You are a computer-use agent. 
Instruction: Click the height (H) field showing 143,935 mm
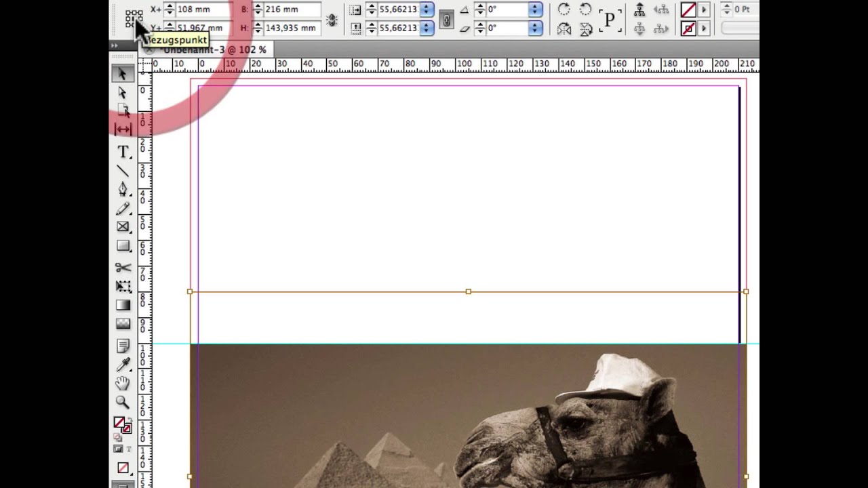[x=292, y=28]
